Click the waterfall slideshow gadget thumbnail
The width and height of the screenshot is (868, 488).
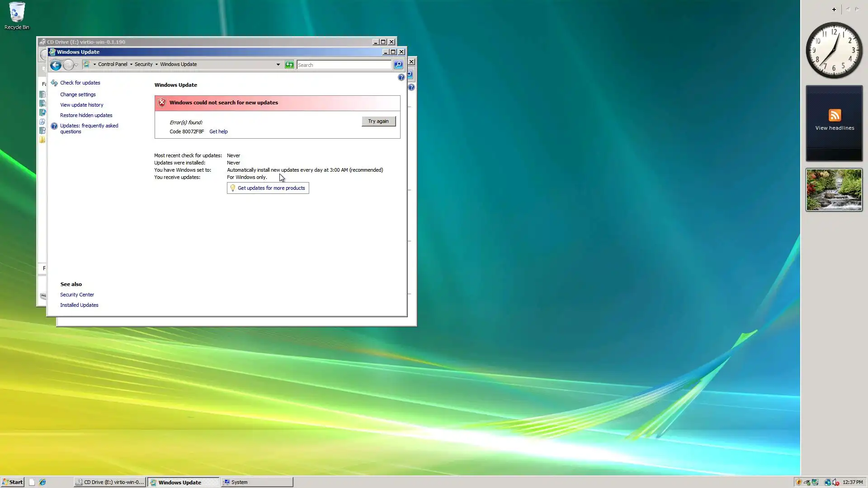[834, 190]
